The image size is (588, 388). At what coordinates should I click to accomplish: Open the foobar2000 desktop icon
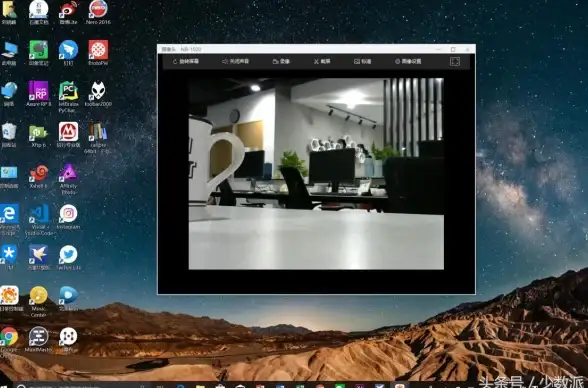[x=98, y=94]
